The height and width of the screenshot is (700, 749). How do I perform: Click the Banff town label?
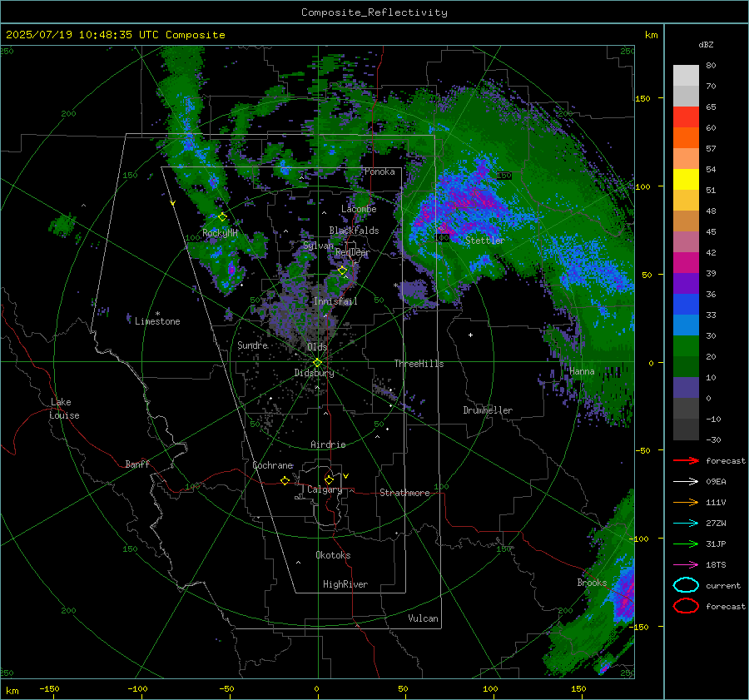click(x=137, y=464)
